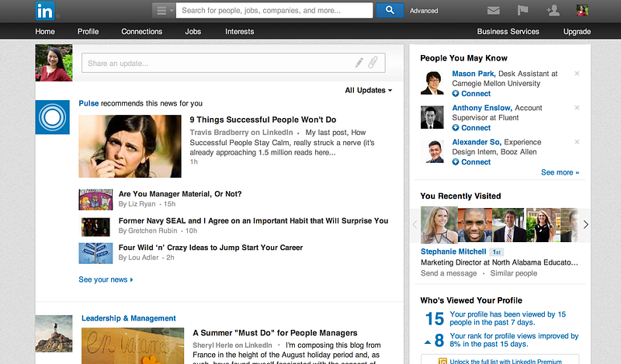This screenshot has height=364, width=621.
Task: Go to previous recently visited profiles
Action: tap(415, 224)
